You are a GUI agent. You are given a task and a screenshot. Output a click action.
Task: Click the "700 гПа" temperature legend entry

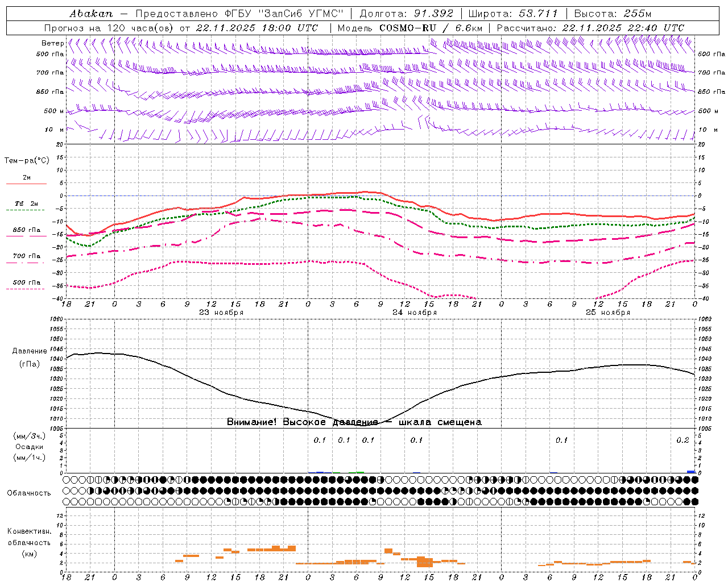pyautogui.click(x=26, y=259)
